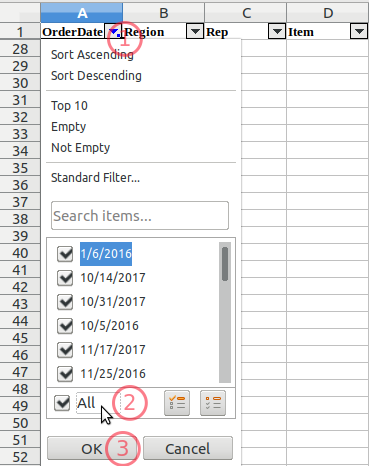The height and width of the screenshot is (466, 369).
Task: Open the OrderDate autofilter dropdown arrow
Action: tap(113, 32)
